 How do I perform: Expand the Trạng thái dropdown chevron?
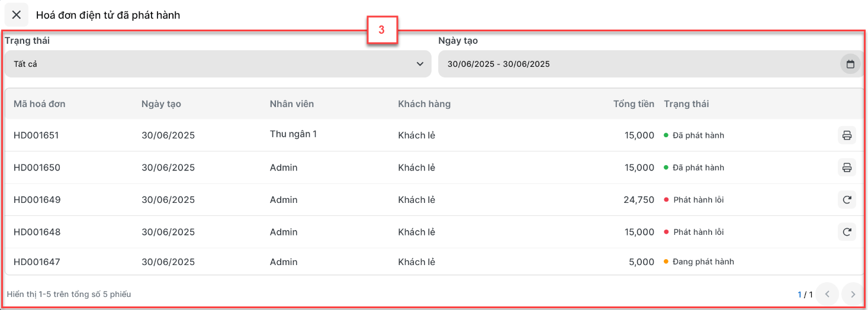(420, 64)
